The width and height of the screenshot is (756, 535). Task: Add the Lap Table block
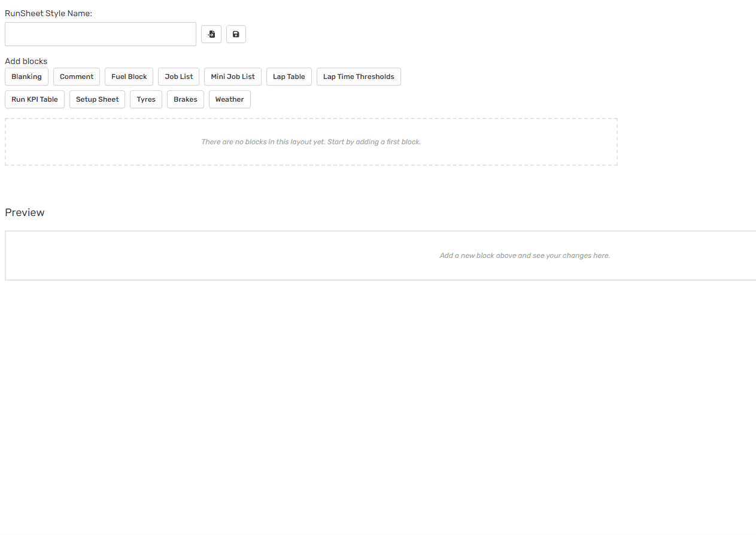point(289,77)
